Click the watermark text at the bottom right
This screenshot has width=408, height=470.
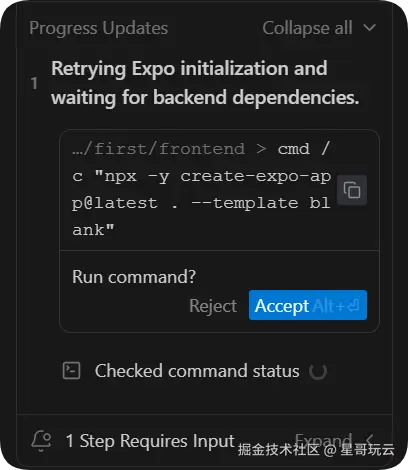pyautogui.click(x=316, y=450)
